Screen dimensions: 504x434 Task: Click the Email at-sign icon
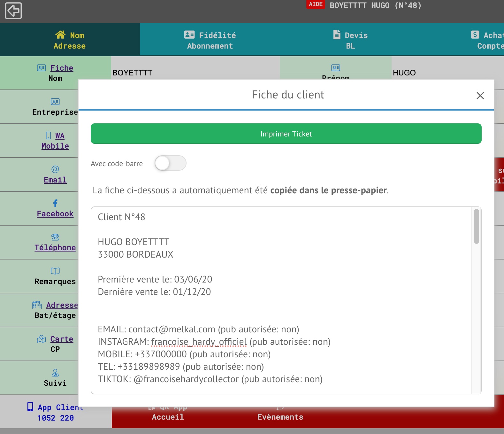click(x=55, y=169)
